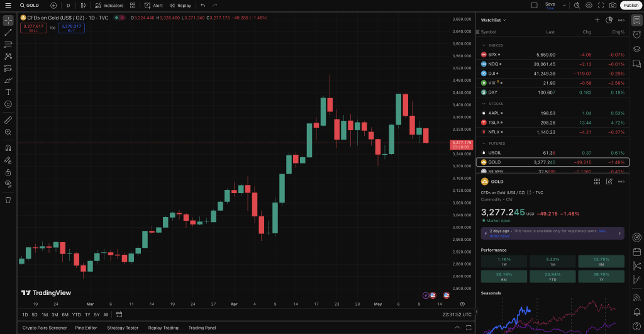This screenshot has height=334, width=644.
Task: Select the trend line drawing tool
Action: (8, 32)
